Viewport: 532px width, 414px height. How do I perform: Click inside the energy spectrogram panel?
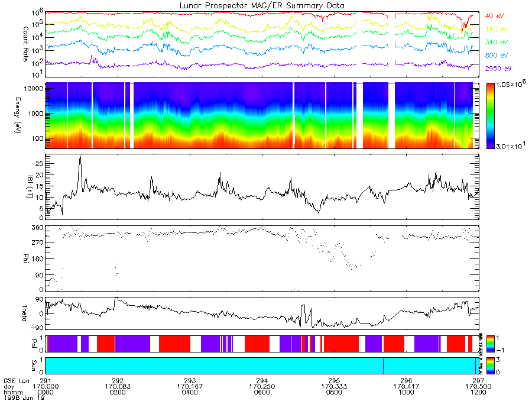(x=262, y=116)
